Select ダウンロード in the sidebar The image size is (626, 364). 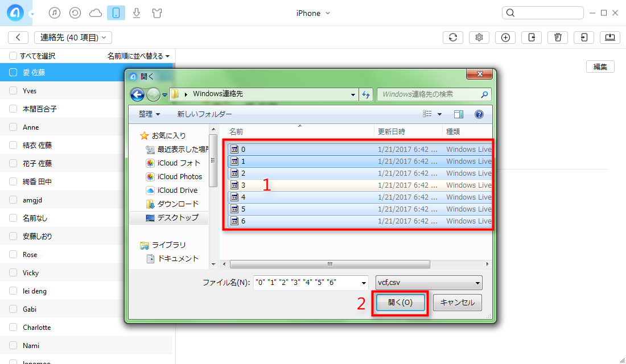point(172,204)
